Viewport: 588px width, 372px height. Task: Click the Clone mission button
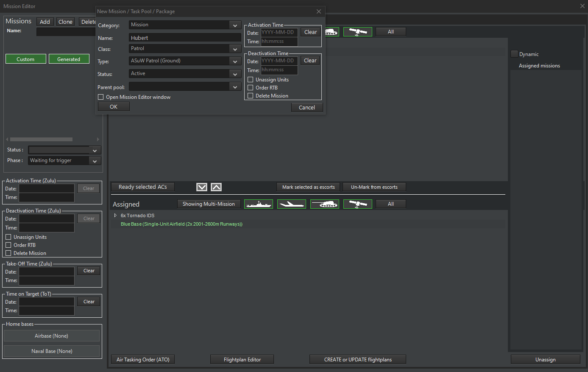(65, 22)
